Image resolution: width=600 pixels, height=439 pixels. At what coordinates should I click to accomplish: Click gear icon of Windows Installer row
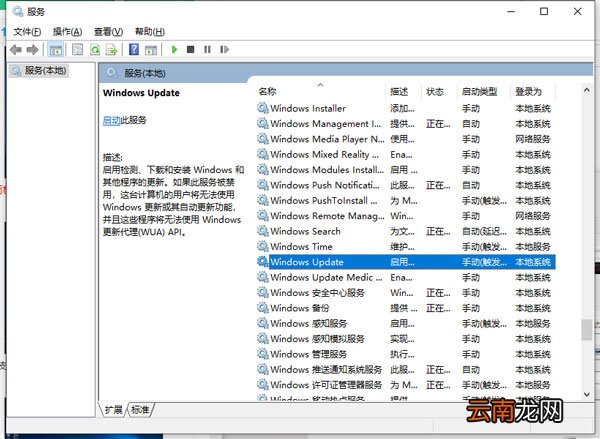tap(262, 108)
